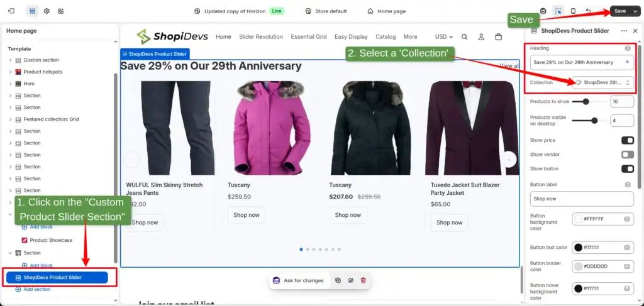This screenshot has height=306, width=644.
Task: Click the Products to show slider handle
Action: click(586, 102)
